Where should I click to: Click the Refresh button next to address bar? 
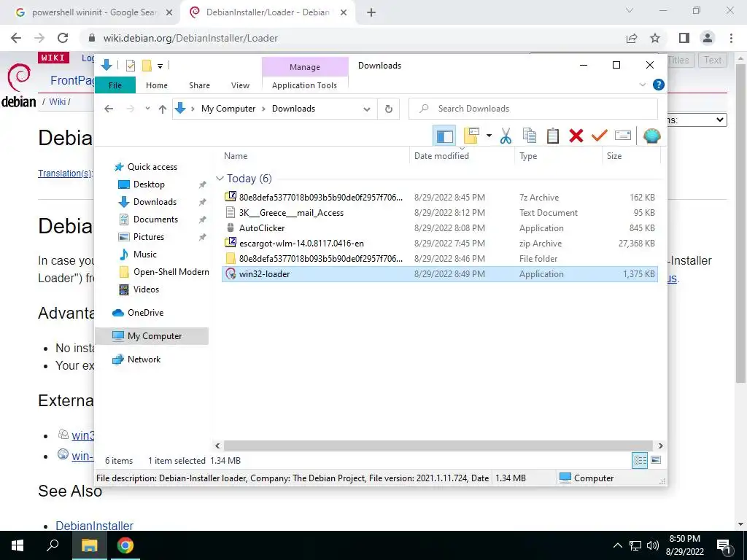(389, 109)
